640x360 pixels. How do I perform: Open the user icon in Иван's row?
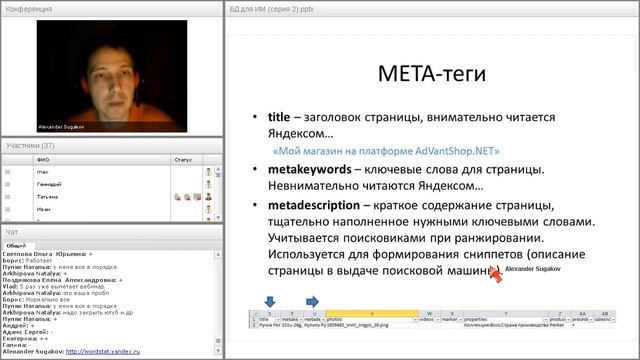tap(209, 209)
